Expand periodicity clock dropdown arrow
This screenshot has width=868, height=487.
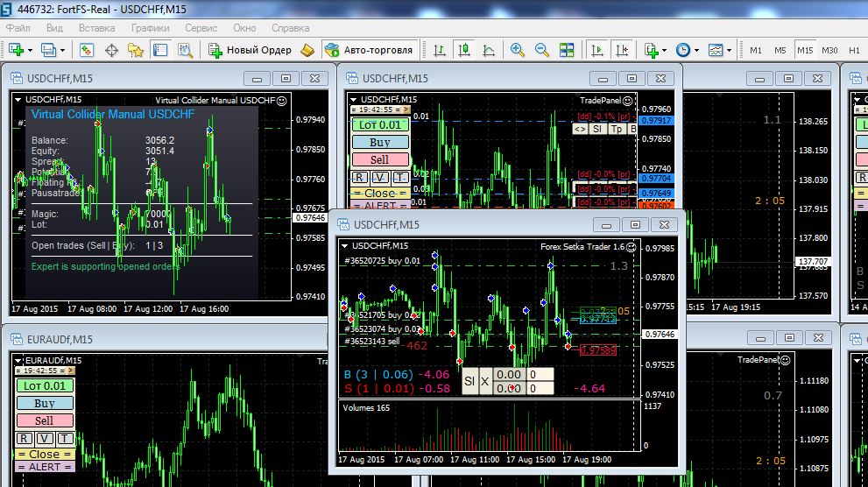(x=696, y=50)
